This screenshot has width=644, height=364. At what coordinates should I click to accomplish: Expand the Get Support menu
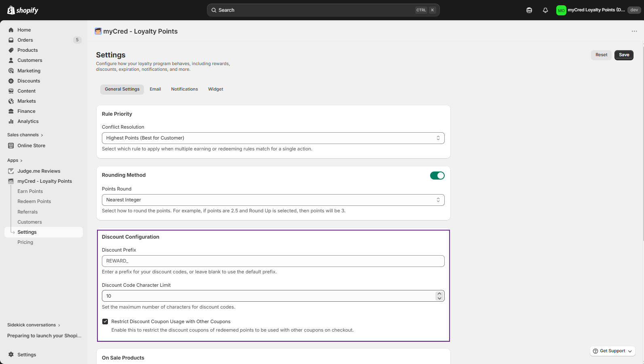click(x=612, y=351)
